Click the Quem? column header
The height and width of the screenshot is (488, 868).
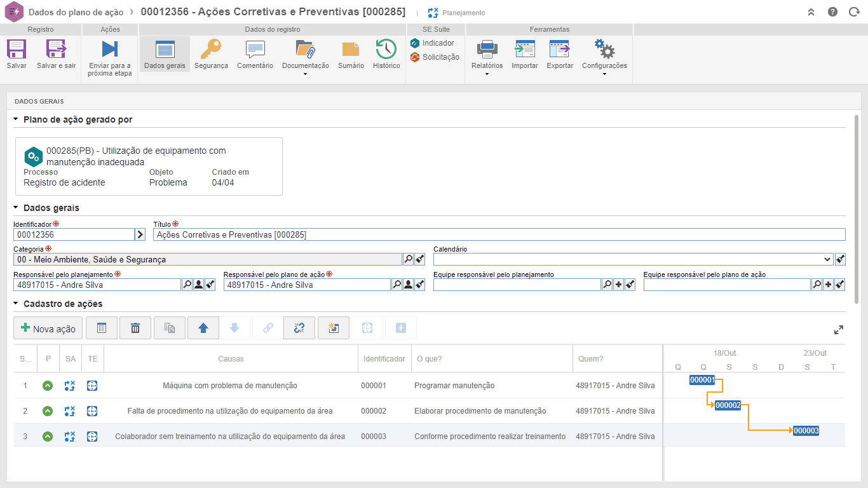click(x=618, y=359)
